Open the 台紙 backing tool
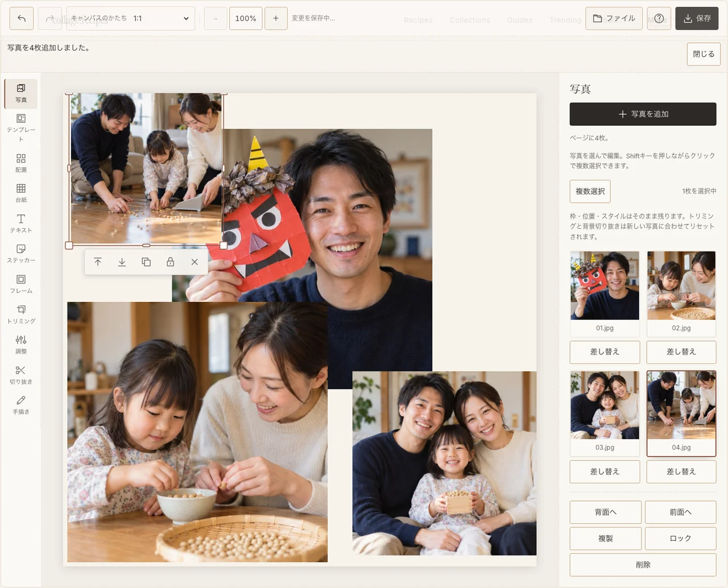Screen dimensions: 728x588 click(21, 193)
